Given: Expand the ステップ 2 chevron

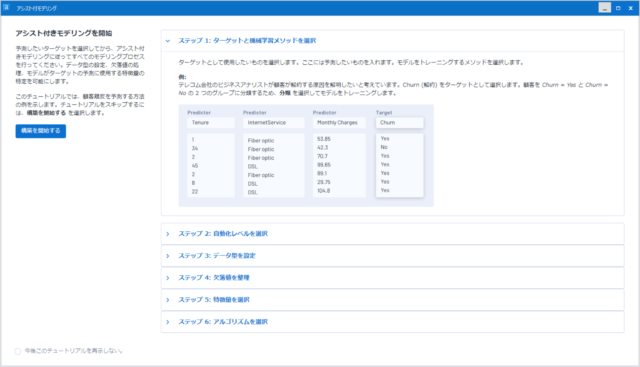Looking at the screenshot, I should coord(168,234).
